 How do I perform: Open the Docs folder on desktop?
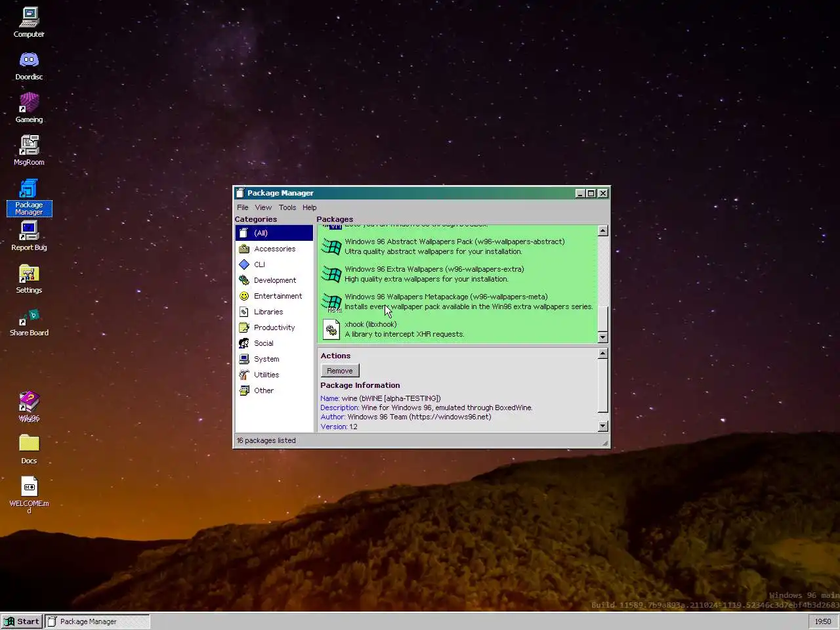tap(29, 449)
